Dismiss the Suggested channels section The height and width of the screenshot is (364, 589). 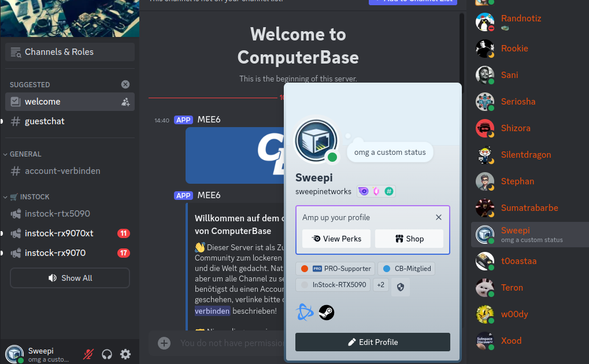pyautogui.click(x=125, y=84)
